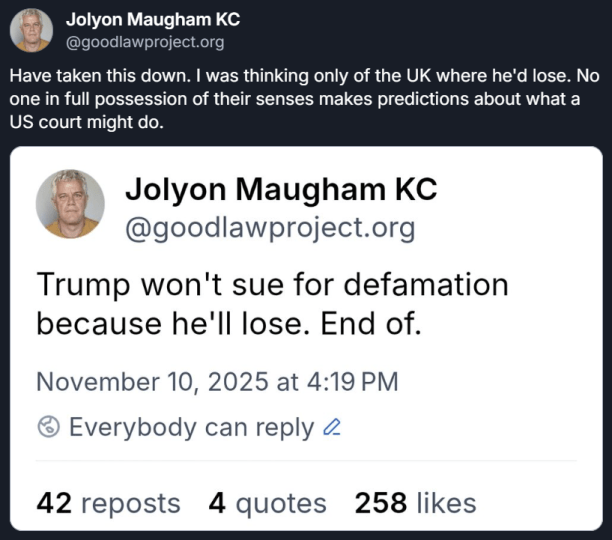View the 4 quotes list
The image size is (612, 540).
[267, 503]
